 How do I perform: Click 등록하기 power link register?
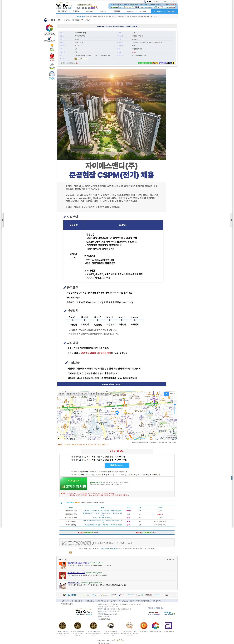[x=170, y=560]
